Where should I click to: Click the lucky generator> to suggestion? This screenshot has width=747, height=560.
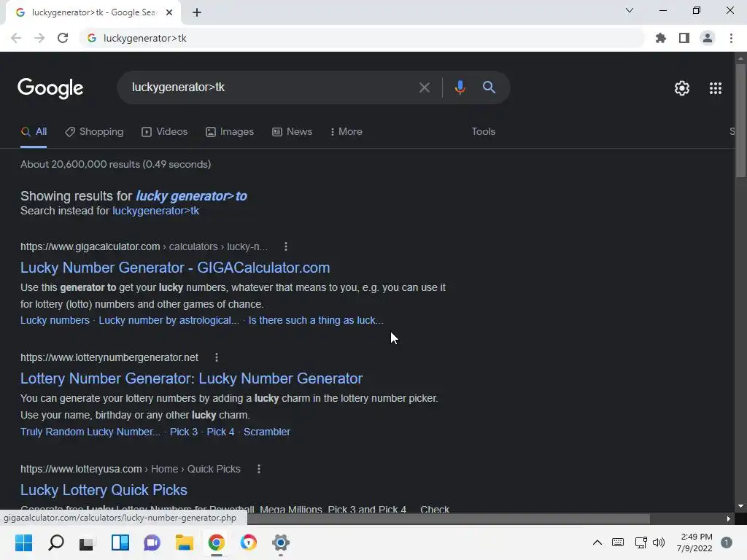(x=192, y=196)
